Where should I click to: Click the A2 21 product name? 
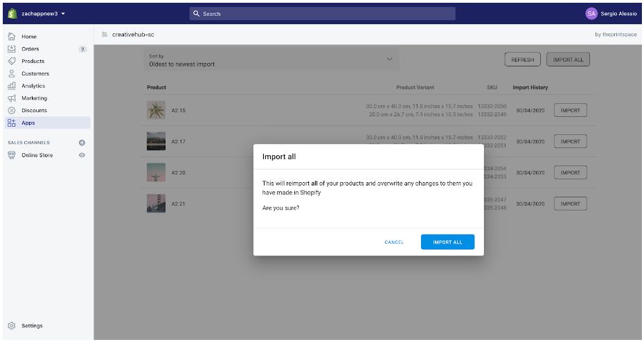tap(178, 204)
